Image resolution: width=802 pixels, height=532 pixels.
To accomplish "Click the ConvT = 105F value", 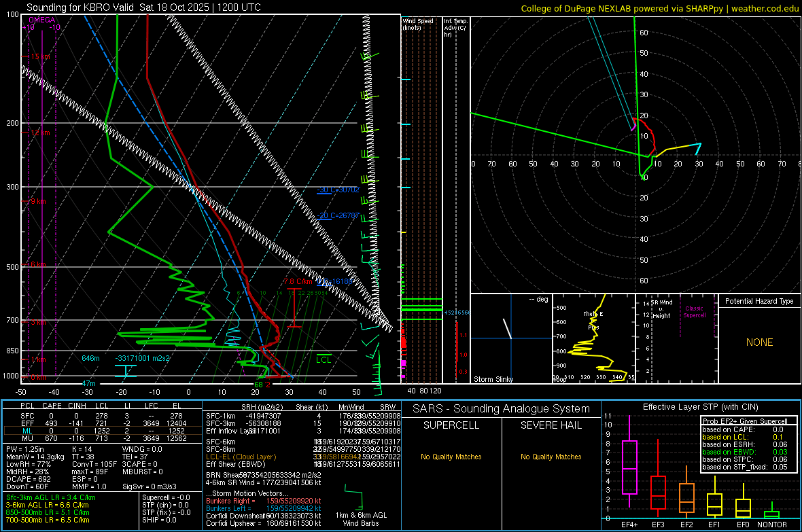I will [94, 464].
